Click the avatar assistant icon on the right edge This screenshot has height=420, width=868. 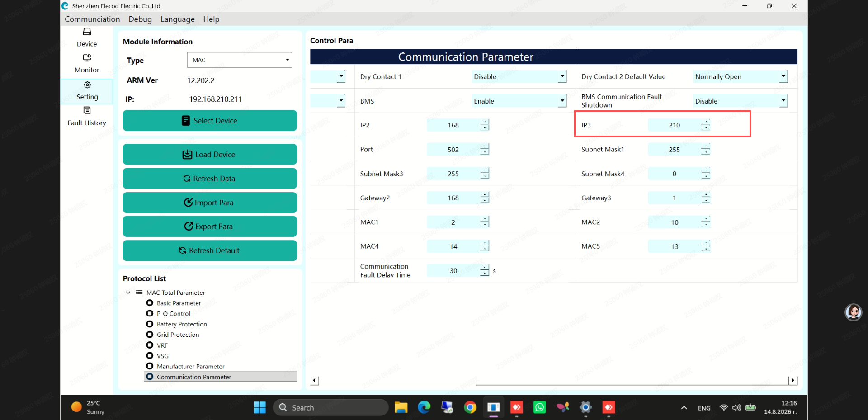pos(854,312)
